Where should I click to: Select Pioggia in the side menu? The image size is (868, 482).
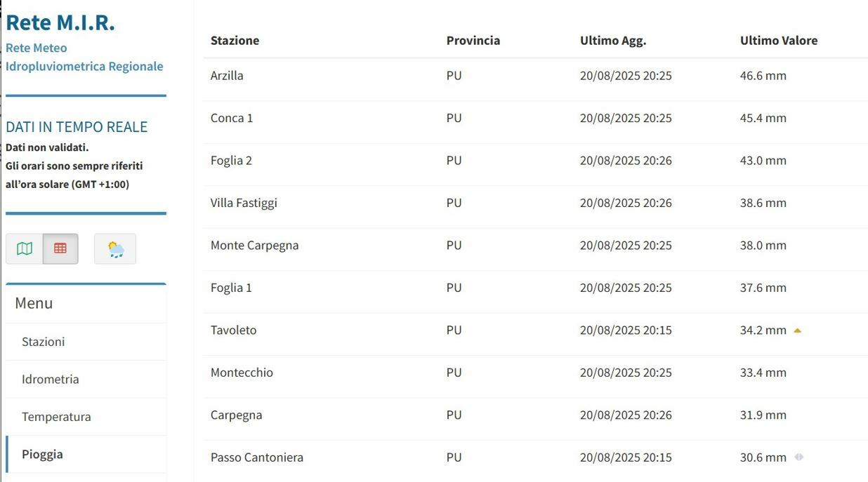click(x=42, y=454)
